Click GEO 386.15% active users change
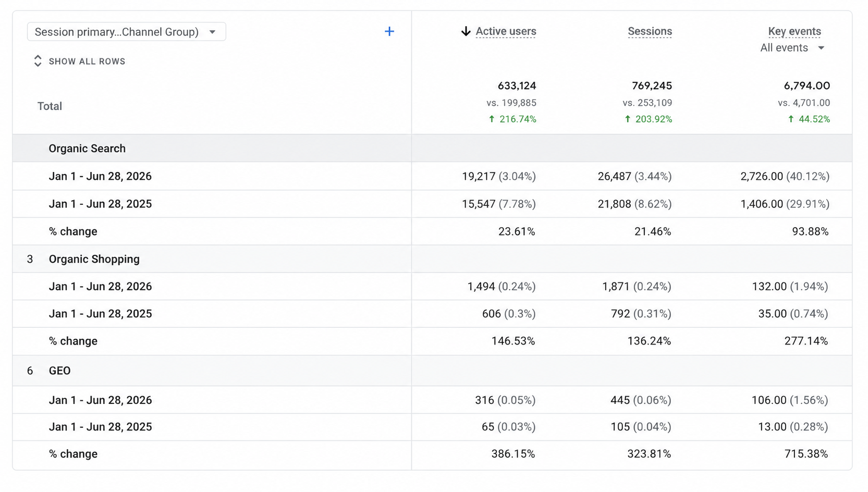Image resolution: width=868 pixels, height=492 pixels. click(513, 454)
